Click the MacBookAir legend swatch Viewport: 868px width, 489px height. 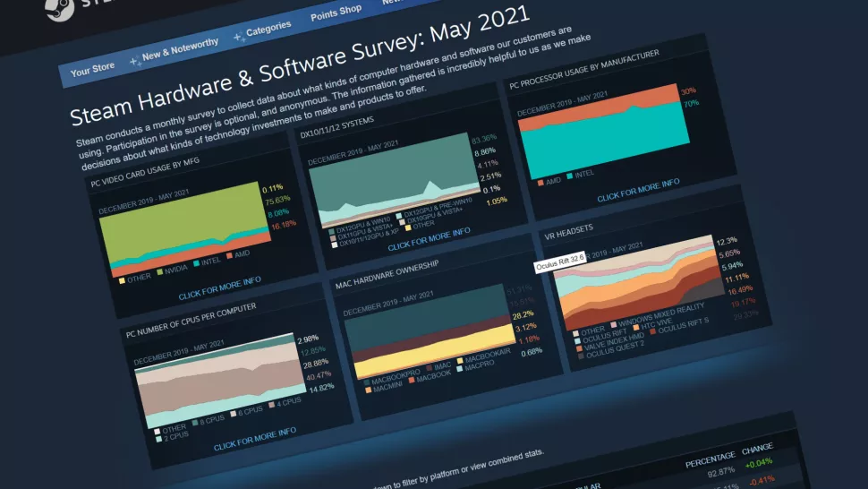pyautogui.click(x=459, y=361)
